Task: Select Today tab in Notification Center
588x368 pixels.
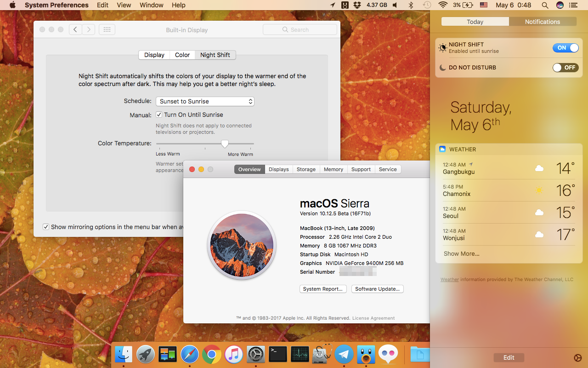Action: [x=475, y=22]
